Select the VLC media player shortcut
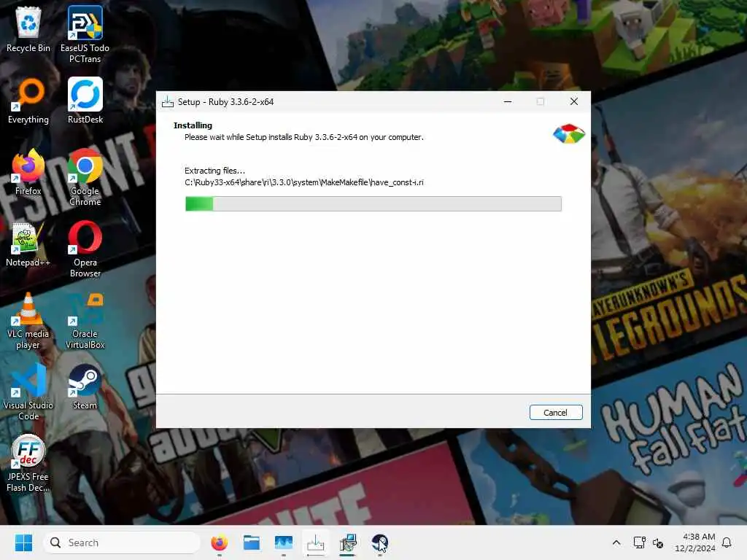This screenshot has width=747, height=560. [28, 320]
